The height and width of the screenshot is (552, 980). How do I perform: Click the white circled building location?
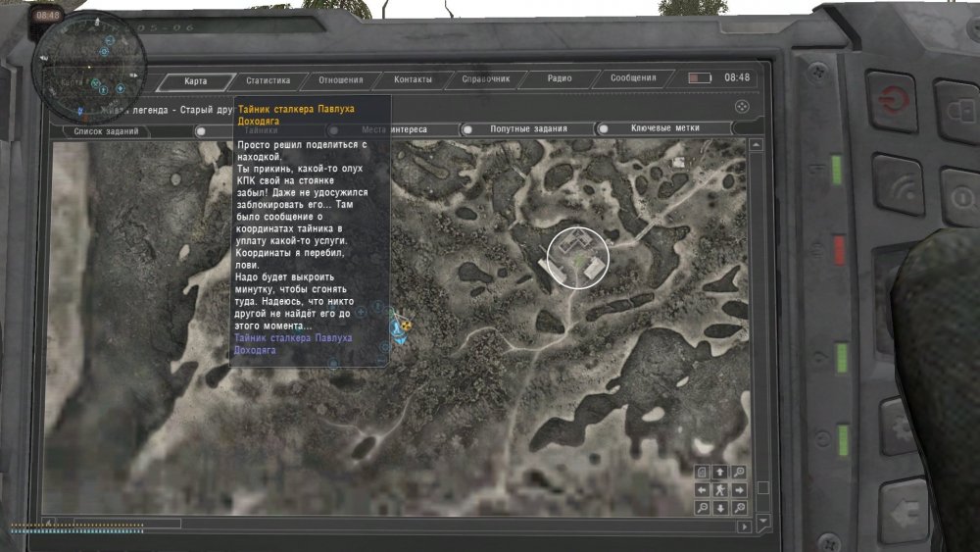577,258
